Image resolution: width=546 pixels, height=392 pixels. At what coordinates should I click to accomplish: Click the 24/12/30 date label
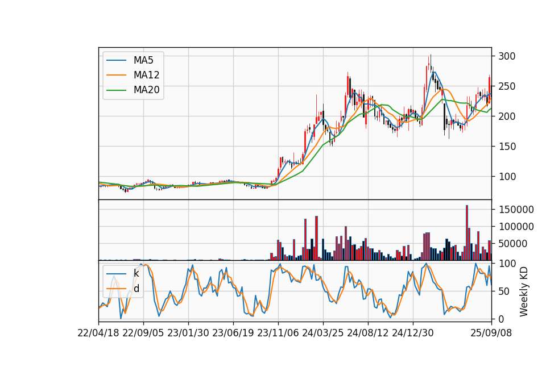click(x=413, y=333)
